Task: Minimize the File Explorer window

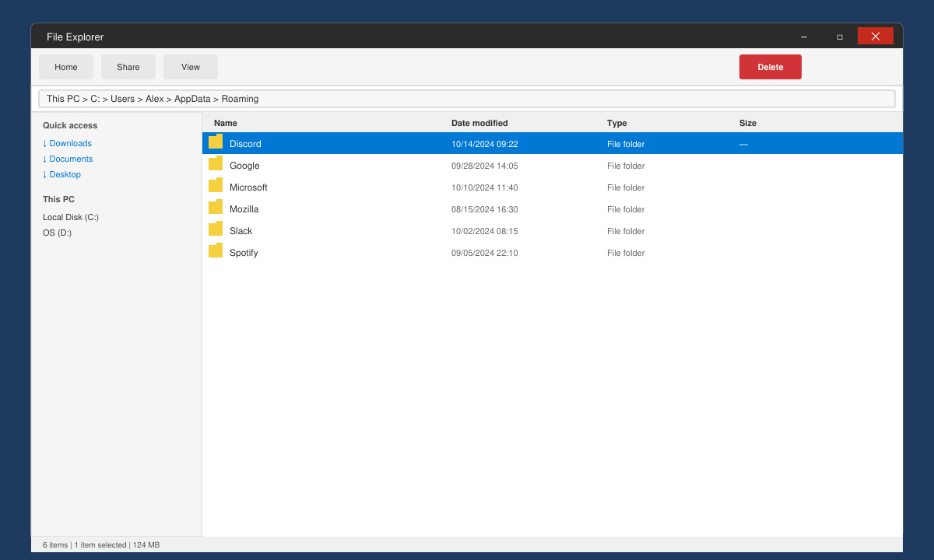Action: (x=804, y=37)
